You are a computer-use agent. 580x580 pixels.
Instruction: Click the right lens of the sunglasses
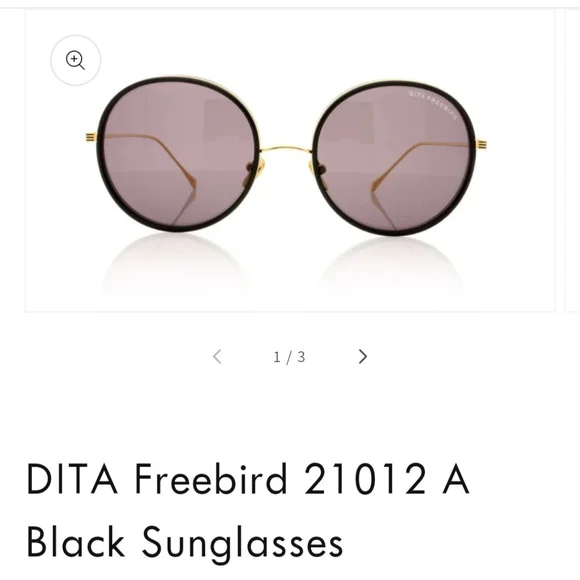pyautogui.click(x=395, y=158)
